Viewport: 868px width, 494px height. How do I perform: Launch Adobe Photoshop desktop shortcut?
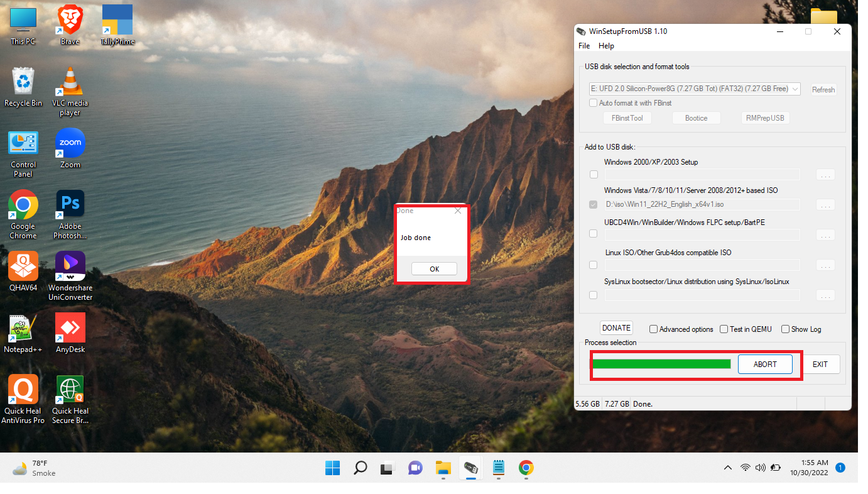pos(70,214)
